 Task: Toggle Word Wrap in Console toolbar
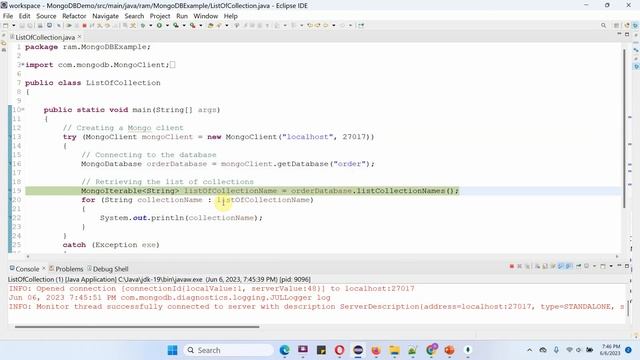click(553, 266)
